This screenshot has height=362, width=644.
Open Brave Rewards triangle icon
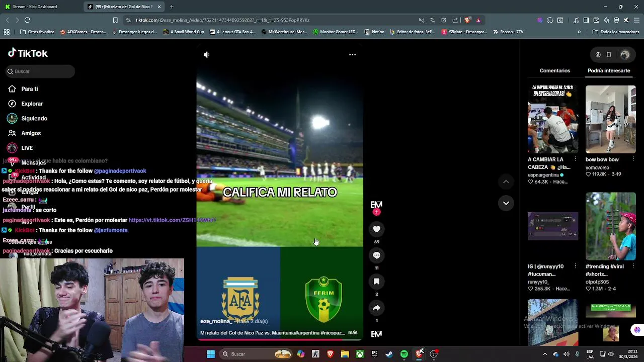point(478,20)
